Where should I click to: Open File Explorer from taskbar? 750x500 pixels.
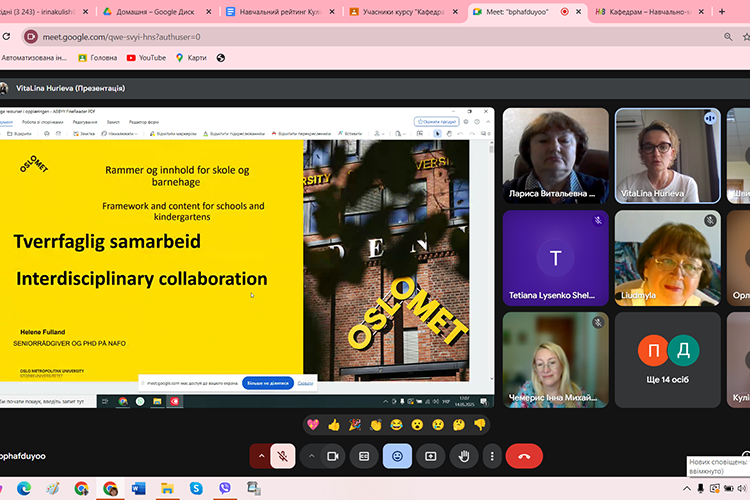tap(167, 489)
